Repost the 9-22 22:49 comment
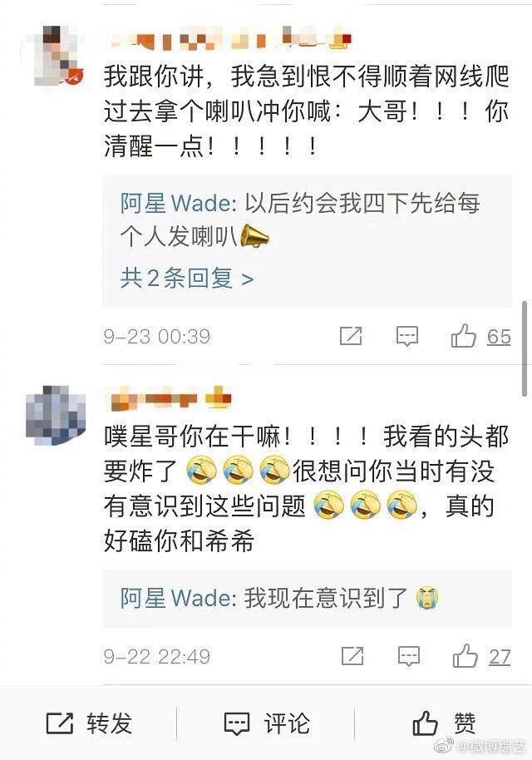 352,656
